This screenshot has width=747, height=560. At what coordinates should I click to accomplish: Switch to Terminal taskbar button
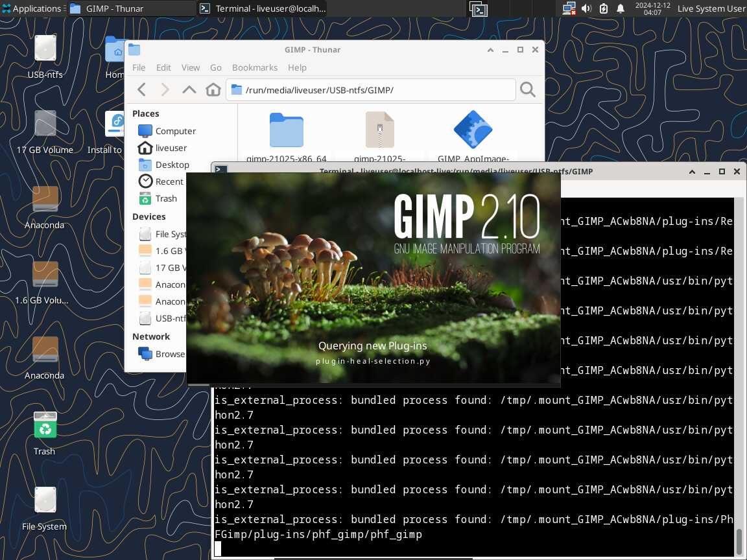pos(263,8)
